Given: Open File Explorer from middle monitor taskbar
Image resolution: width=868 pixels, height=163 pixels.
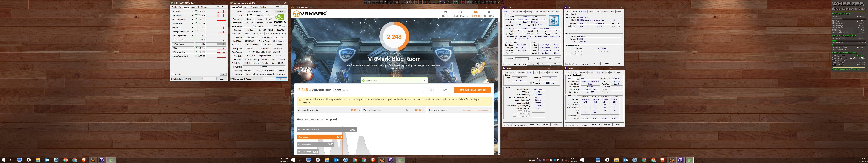Looking at the screenshot, I should [x=327, y=160].
